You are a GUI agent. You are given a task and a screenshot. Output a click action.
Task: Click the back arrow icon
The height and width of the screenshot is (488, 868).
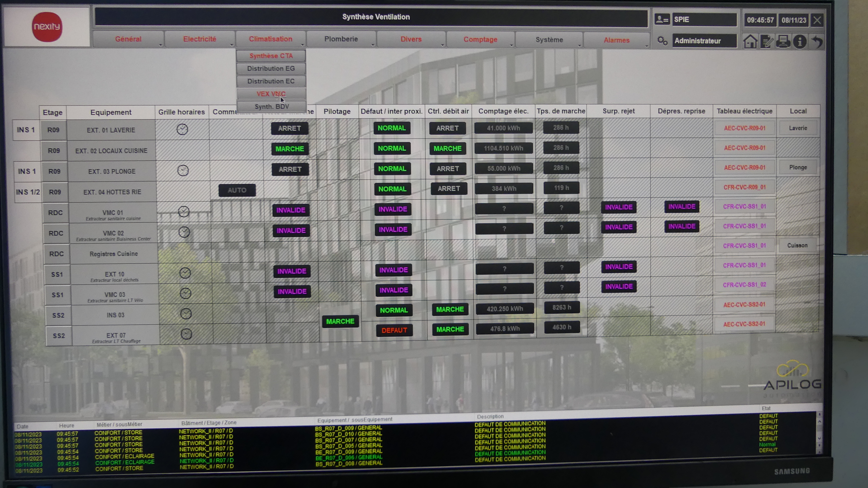[817, 41]
